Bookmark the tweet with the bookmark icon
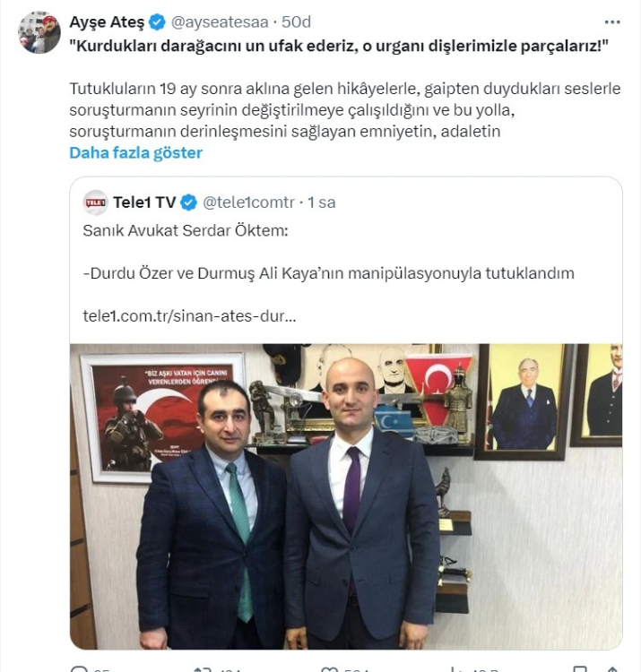 pos(580,669)
